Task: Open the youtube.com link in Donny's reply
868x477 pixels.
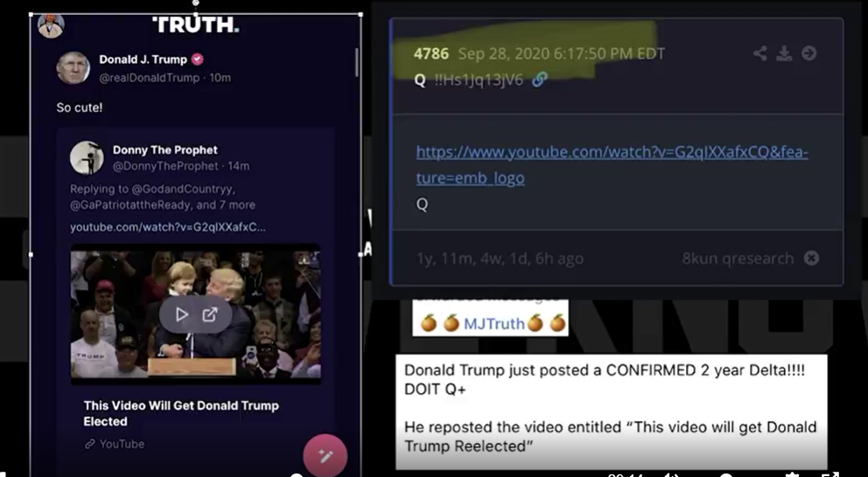Action: click(x=168, y=228)
